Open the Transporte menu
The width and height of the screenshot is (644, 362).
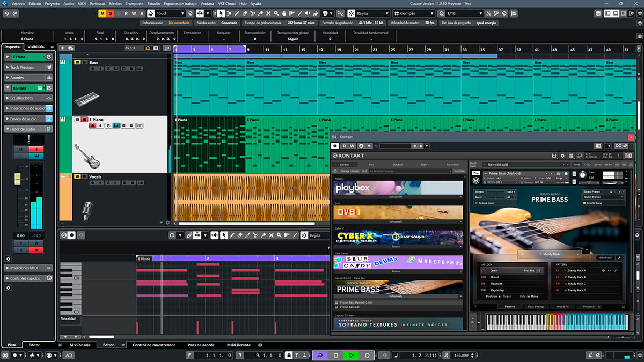pyautogui.click(x=134, y=3)
